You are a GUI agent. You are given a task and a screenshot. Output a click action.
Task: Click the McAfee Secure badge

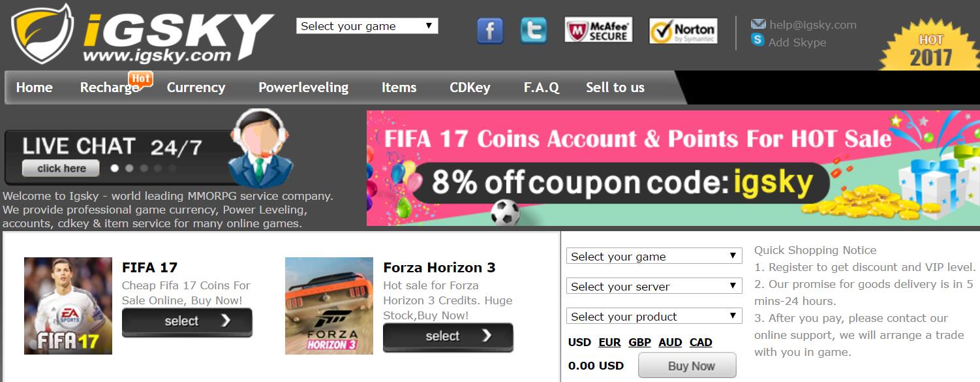point(598,31)
